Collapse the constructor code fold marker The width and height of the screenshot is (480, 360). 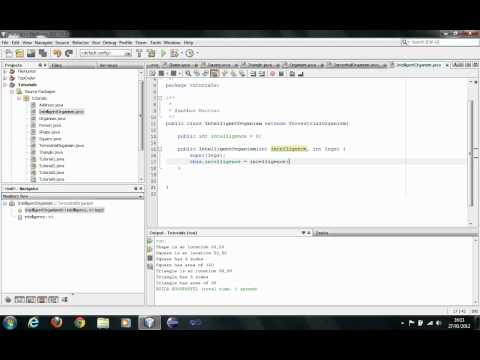tap(160, 149)
